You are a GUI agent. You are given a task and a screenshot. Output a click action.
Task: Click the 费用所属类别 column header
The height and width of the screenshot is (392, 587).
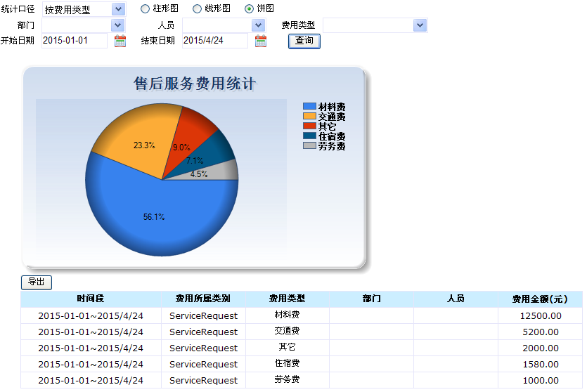(x=203, y=299)
